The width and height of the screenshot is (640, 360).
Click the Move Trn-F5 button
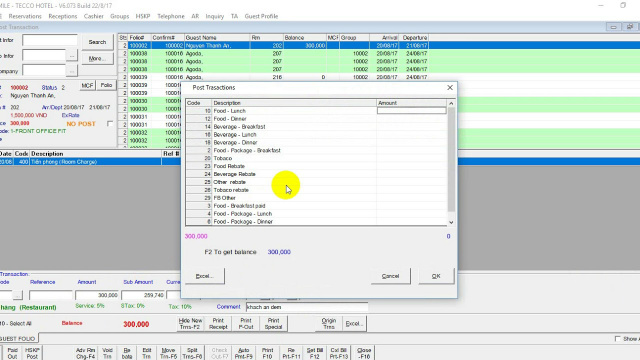pyautogui.click(x=168, y=353)
